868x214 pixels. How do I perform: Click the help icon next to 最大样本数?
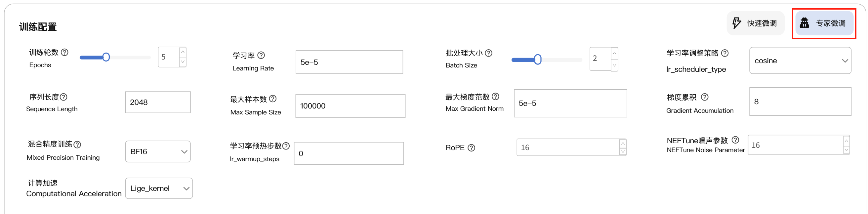pos(273,99)
